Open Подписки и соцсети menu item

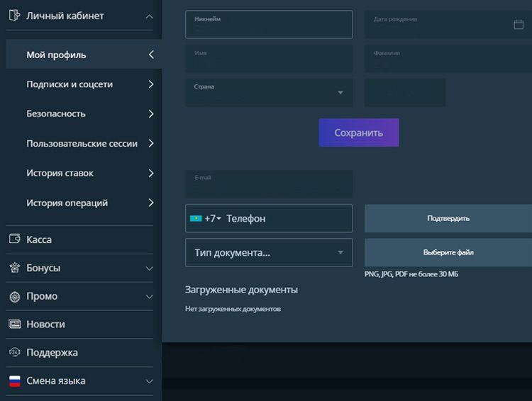click(x=70, y=84)
